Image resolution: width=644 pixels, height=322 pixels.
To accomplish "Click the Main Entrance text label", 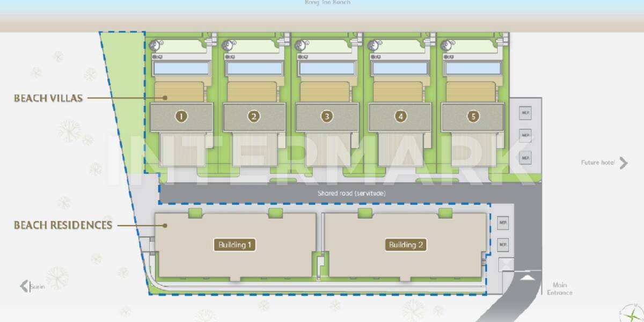I will coord(560,289).
